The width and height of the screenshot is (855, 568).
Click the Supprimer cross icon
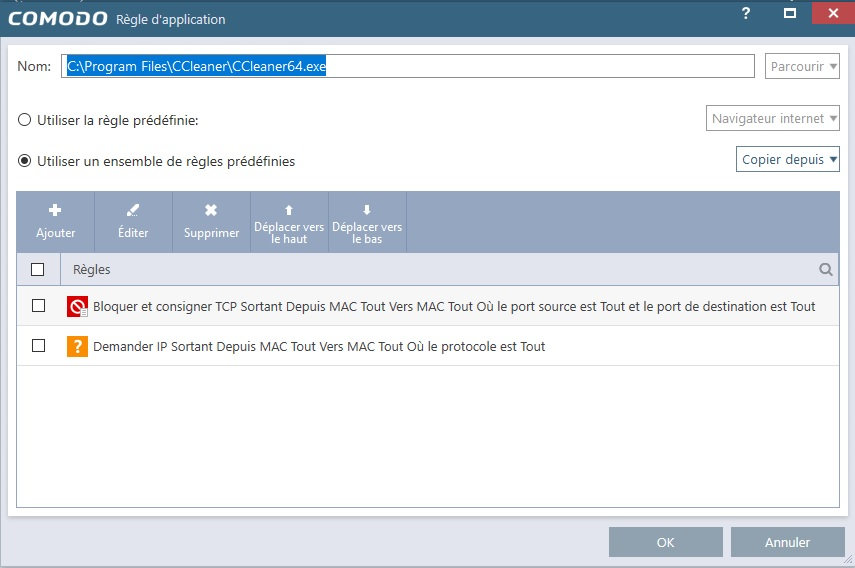pos(211,210)
